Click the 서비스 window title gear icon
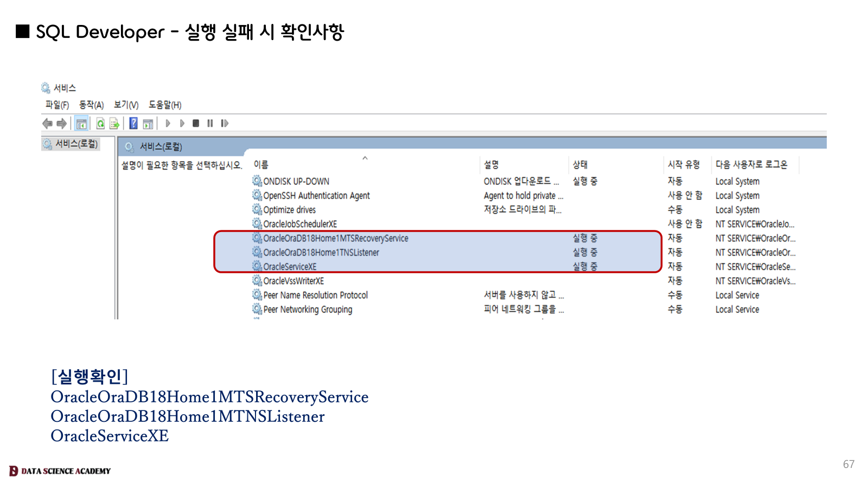The height and width of the screenshot is (488, 868). point(46,88)
